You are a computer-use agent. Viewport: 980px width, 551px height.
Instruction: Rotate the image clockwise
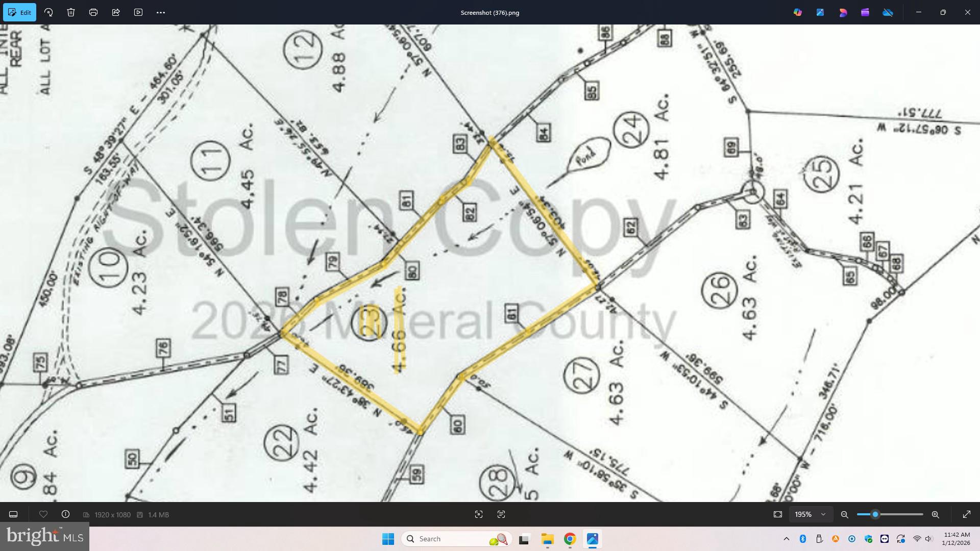point(48,12)
